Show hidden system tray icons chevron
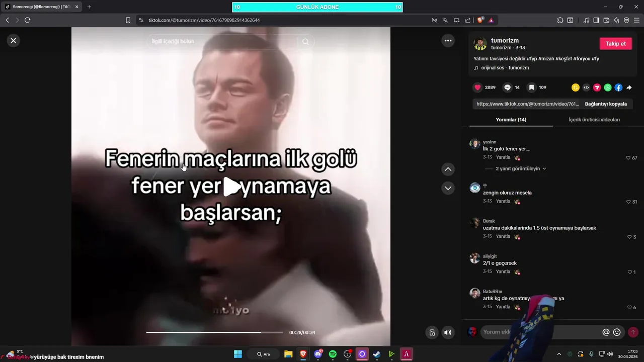644x362 pixels. [558, 354]
